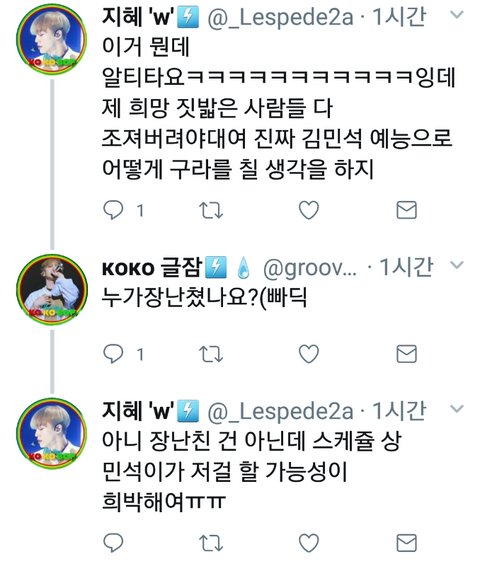Viewport: 480px width, 566px height.
Task: Open 지혜 'w' avatar on last tweet
Action: pyautogui.click(x=52, y=433)
